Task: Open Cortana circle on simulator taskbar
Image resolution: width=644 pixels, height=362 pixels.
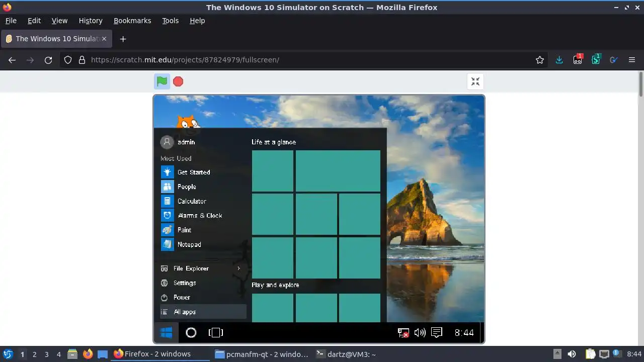Action: tap(191, 332)
